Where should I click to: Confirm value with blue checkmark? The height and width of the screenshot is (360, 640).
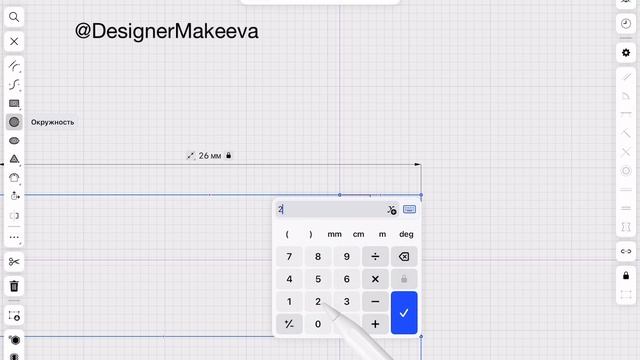click(x=404, y=313)
